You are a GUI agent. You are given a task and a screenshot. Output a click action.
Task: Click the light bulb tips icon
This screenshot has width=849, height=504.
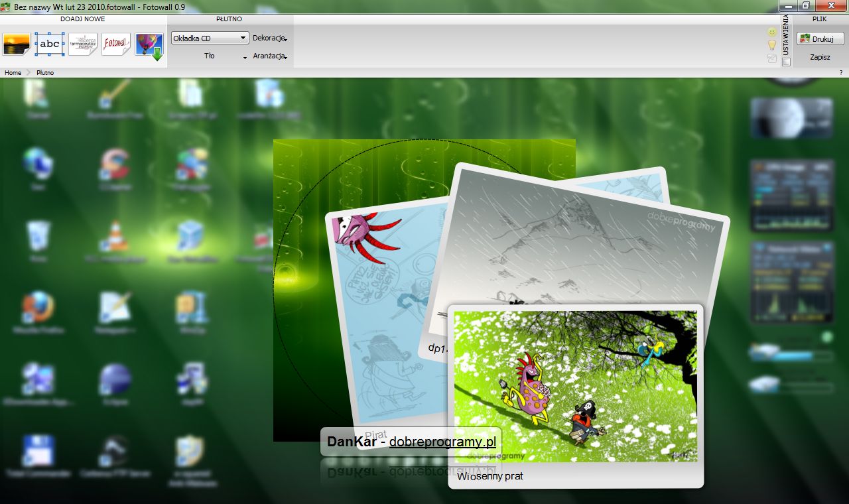click(x=772, y=45)
